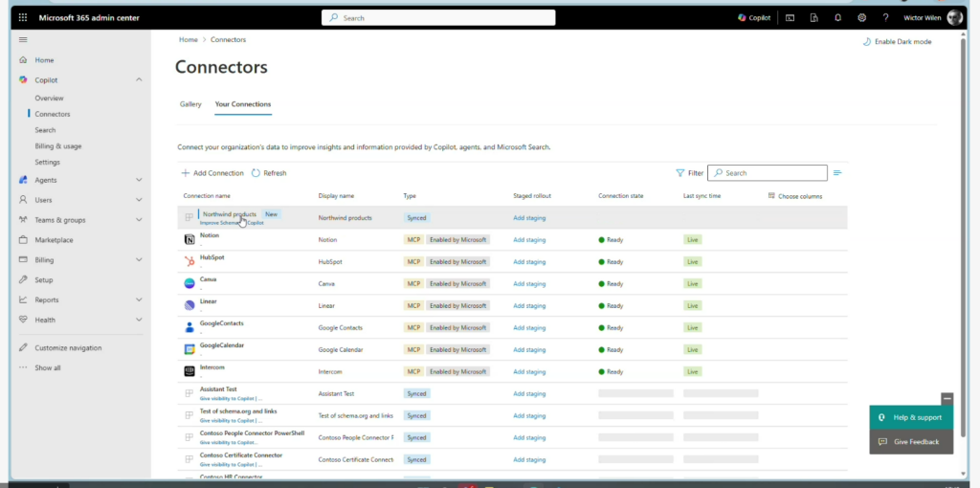Click the Copilot button in top bar

754,17
